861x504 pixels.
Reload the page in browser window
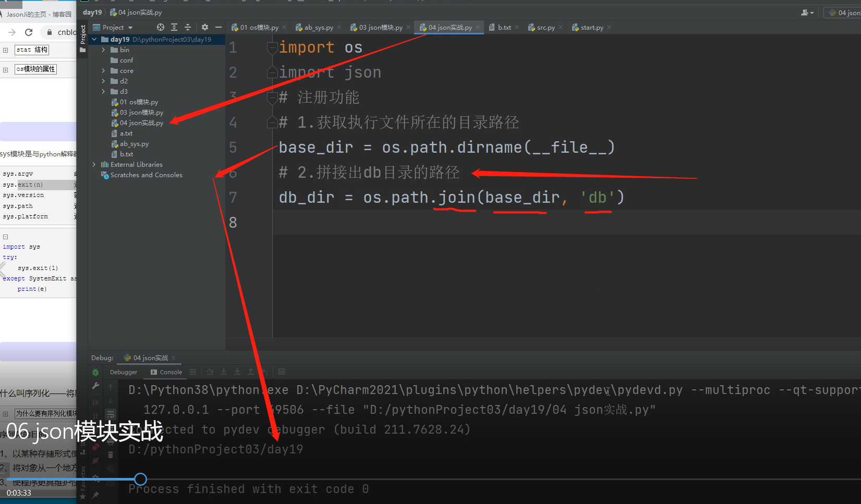coord(29,32)
